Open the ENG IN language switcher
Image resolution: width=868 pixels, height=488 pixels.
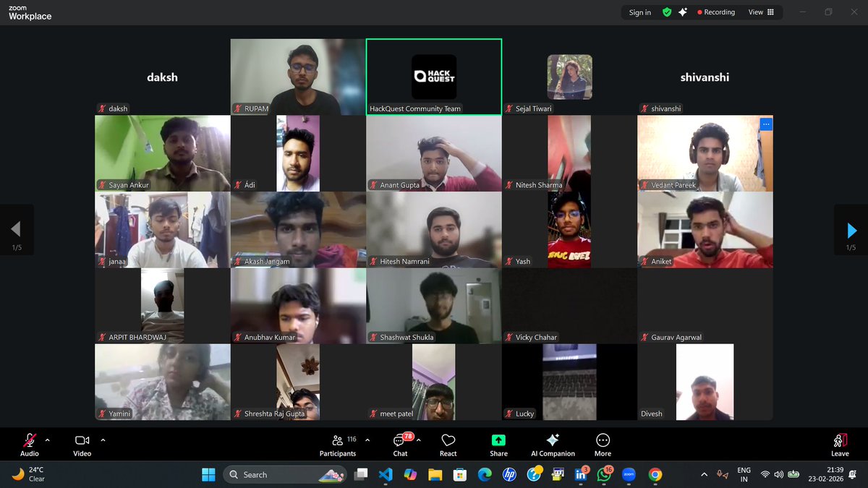tap(744, 474)
